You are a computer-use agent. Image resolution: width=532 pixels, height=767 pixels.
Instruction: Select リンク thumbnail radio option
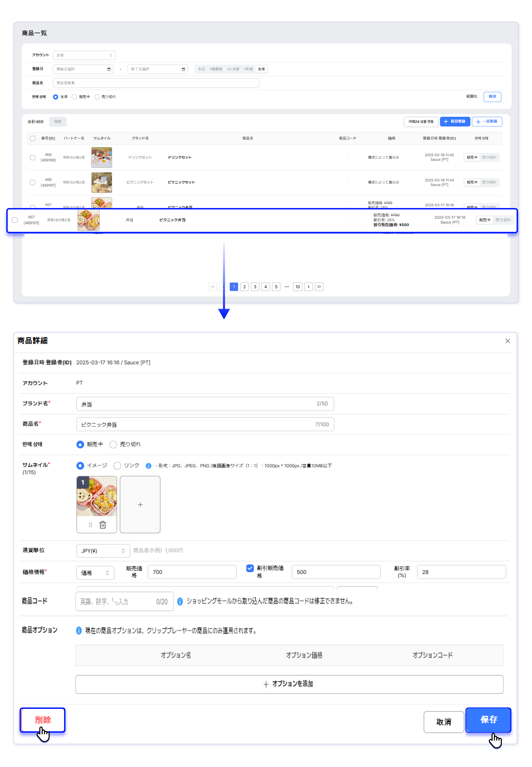(x=117, y=465)
